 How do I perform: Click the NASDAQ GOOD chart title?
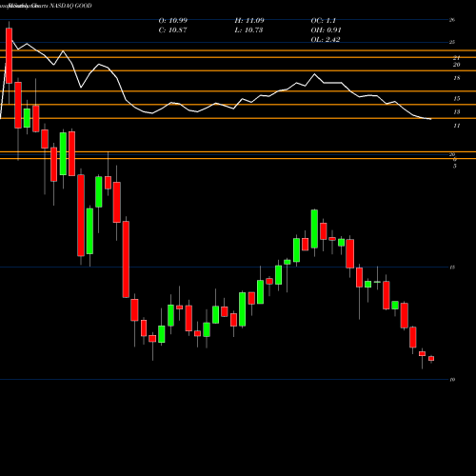coord(71,6)
